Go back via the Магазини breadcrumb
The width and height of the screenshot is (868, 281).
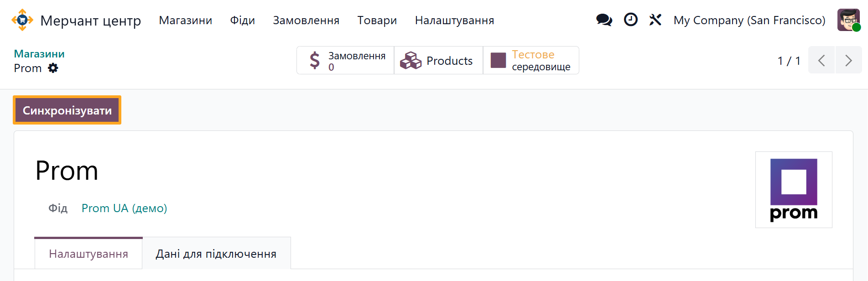[39, 53]
